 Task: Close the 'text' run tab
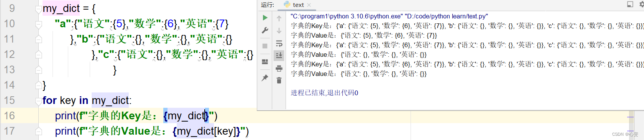click(309, 5)
